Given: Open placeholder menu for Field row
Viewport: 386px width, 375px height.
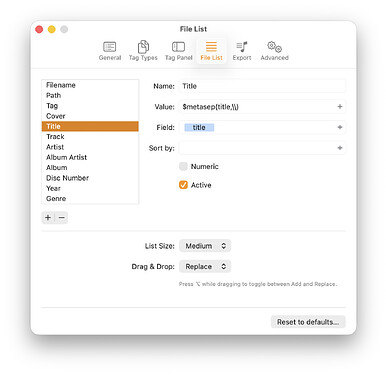Looking at the screenshot, I should [x=340, y=127].
